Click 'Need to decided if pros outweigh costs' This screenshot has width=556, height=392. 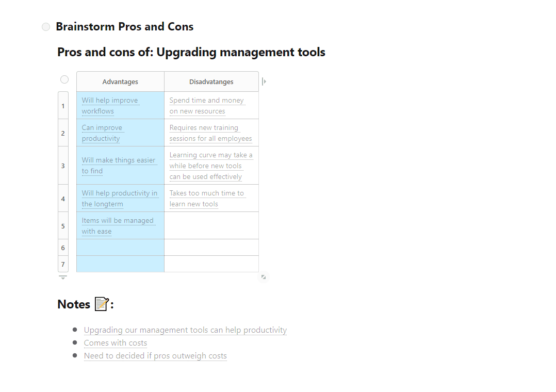coord(155,356)
